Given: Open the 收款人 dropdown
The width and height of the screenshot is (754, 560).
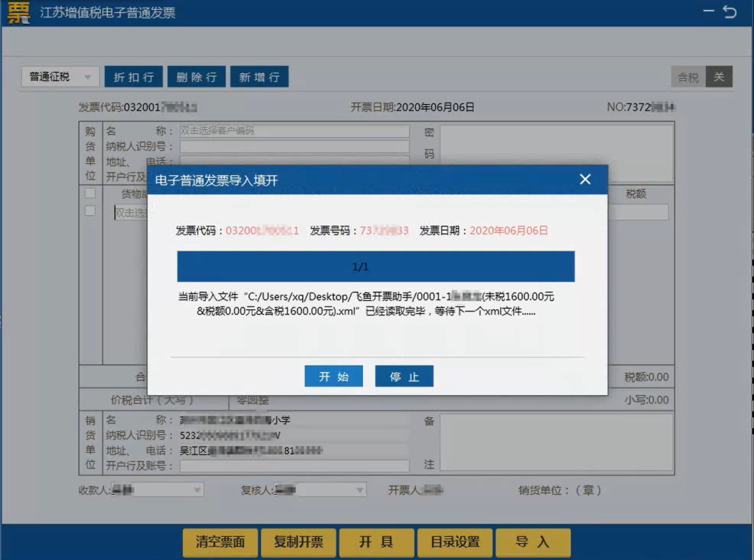Looking at the screenshot, I should coord(157,489).
